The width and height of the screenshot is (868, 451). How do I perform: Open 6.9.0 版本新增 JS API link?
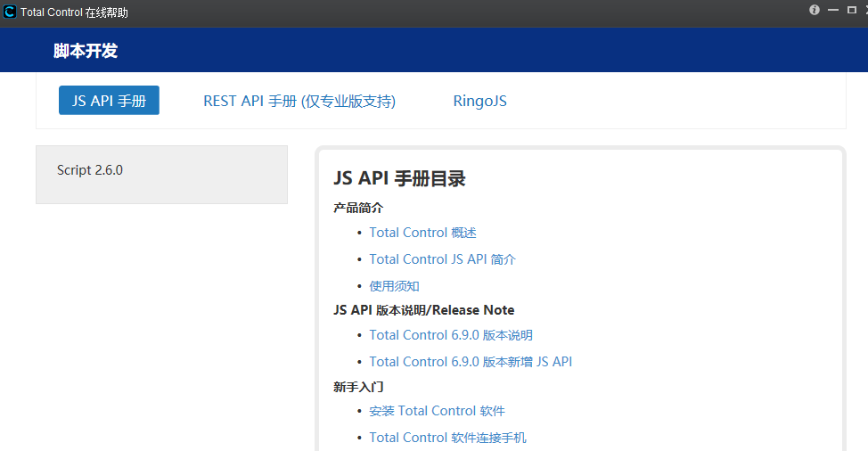tap(471, 361)
